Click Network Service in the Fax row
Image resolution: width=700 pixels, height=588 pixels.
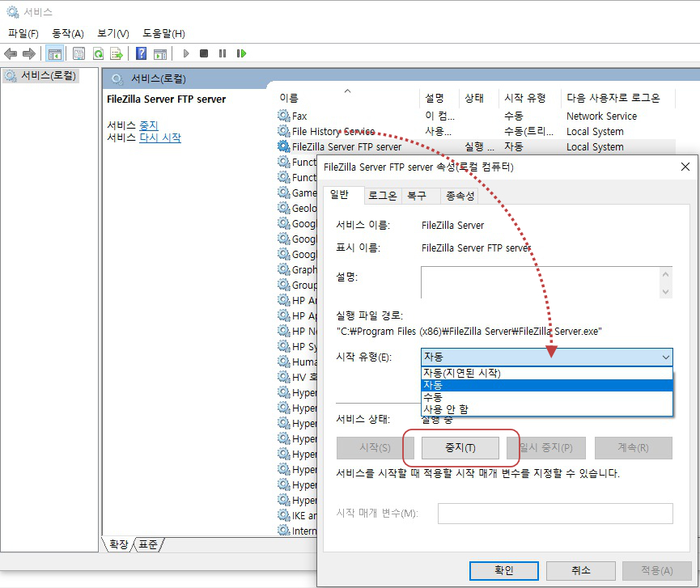pyautogui.click(x=601, y=116)
